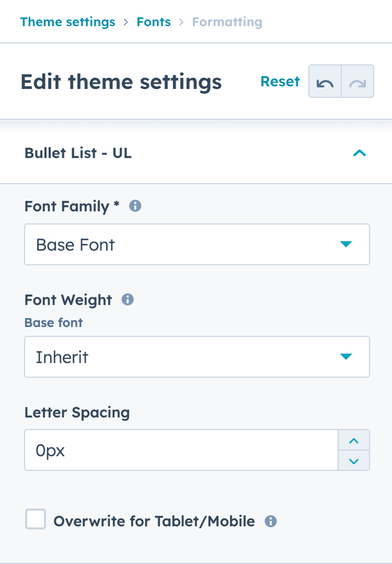Click the chevron between Fonts and Formatting
This screenshot has width=392, height=564.
(x=181, y=22)
